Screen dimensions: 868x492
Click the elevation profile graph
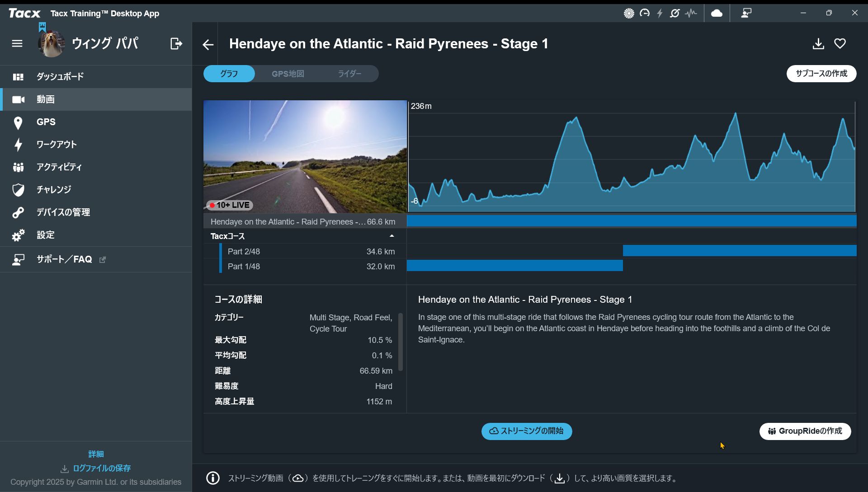tap(632, 156)
